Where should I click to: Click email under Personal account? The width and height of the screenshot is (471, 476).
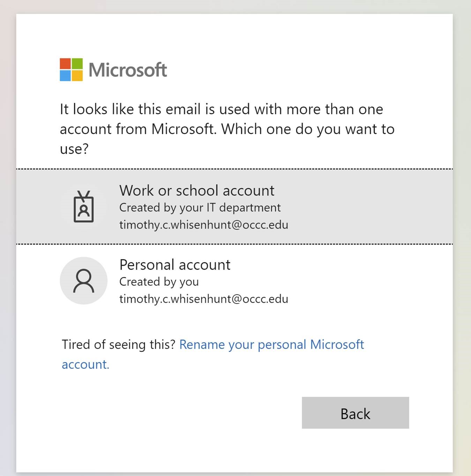(204, 299)
